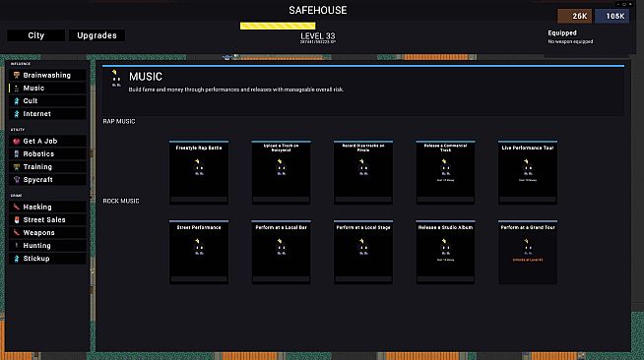644x360 pixels.
Task: Click the yellow level progress bar
Action: (x=278, y=26)
